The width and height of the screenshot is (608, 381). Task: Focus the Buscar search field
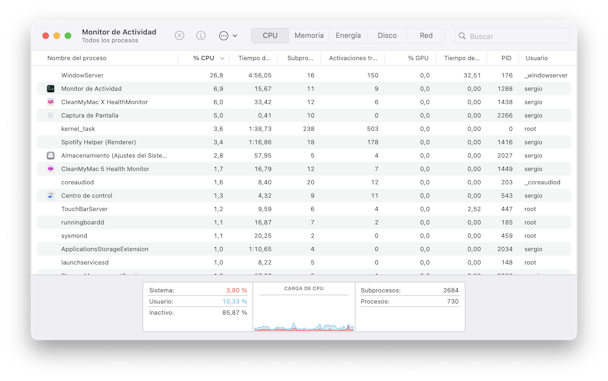point(512,36)
